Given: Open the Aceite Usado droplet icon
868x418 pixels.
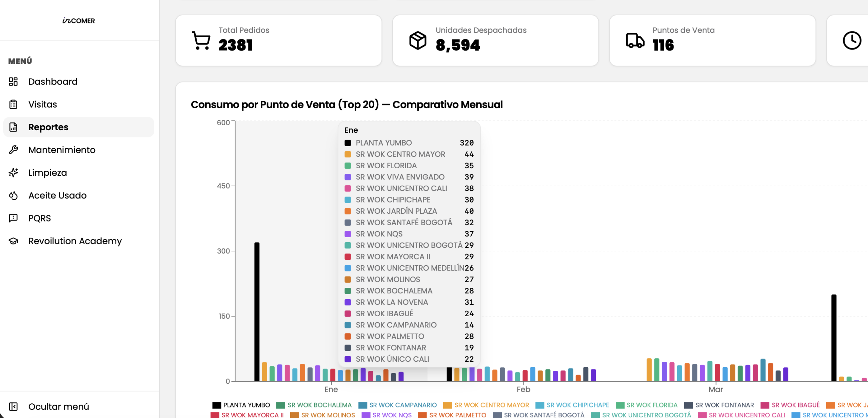Looking at the screenshot, I should tap(13, 195).
